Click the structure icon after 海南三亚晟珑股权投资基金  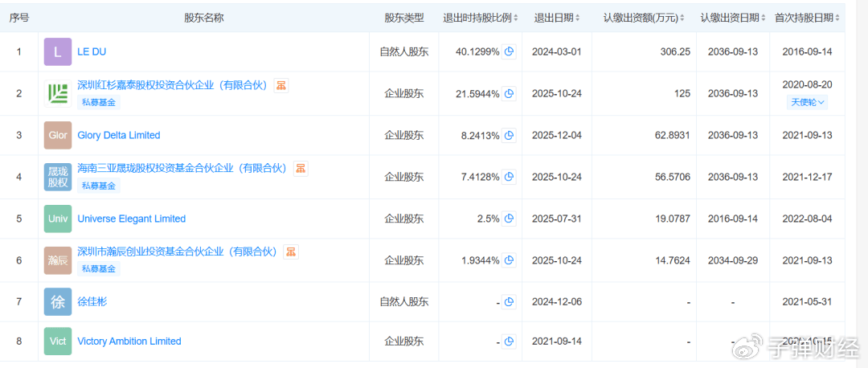(x=301, y=169)
